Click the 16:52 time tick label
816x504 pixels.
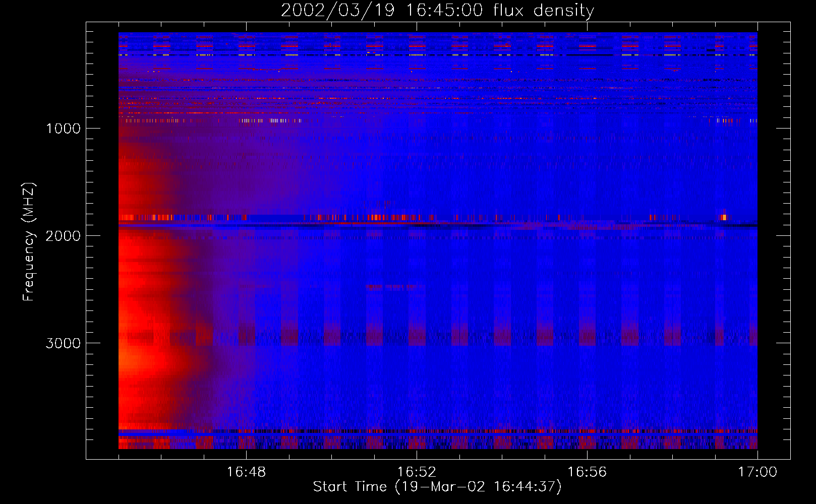[417, 472]
